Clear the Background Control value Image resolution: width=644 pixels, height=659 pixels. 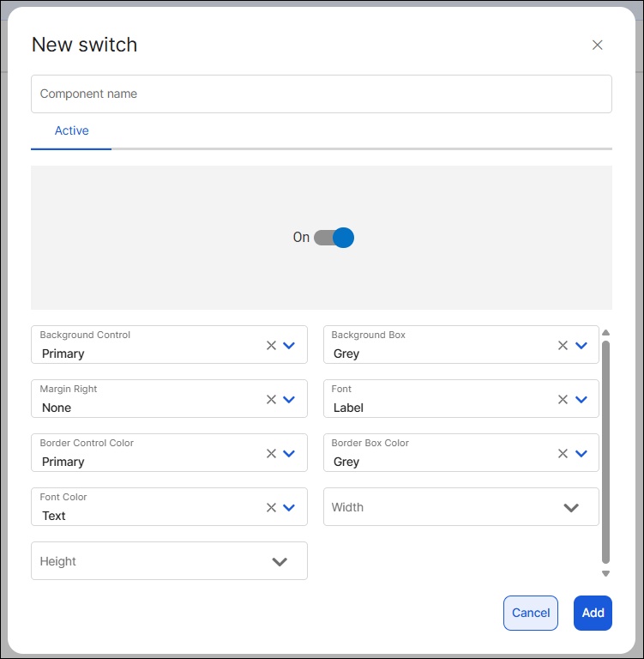tap(271, 345)
